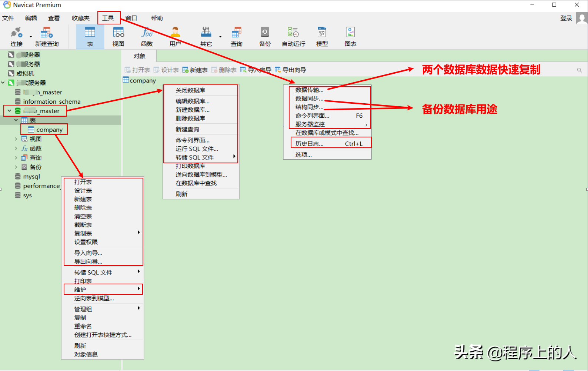
Task: Collapse the open _master database node
Action: [9, 111]
